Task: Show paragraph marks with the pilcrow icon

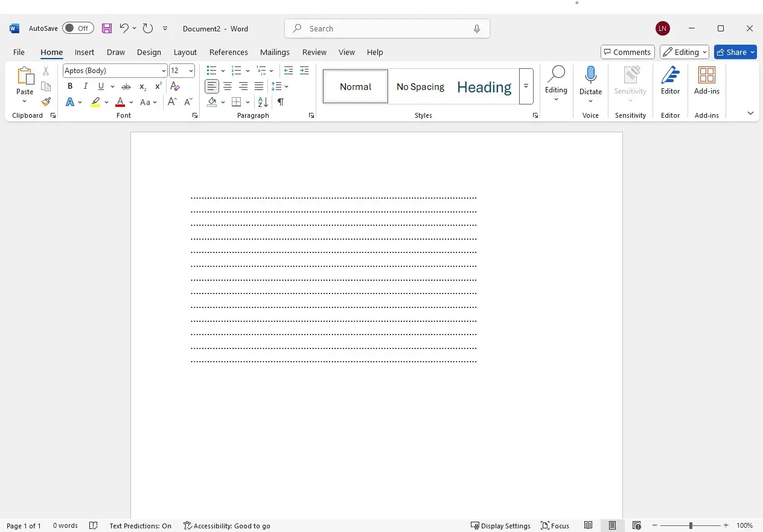Action: pos(281,102)
